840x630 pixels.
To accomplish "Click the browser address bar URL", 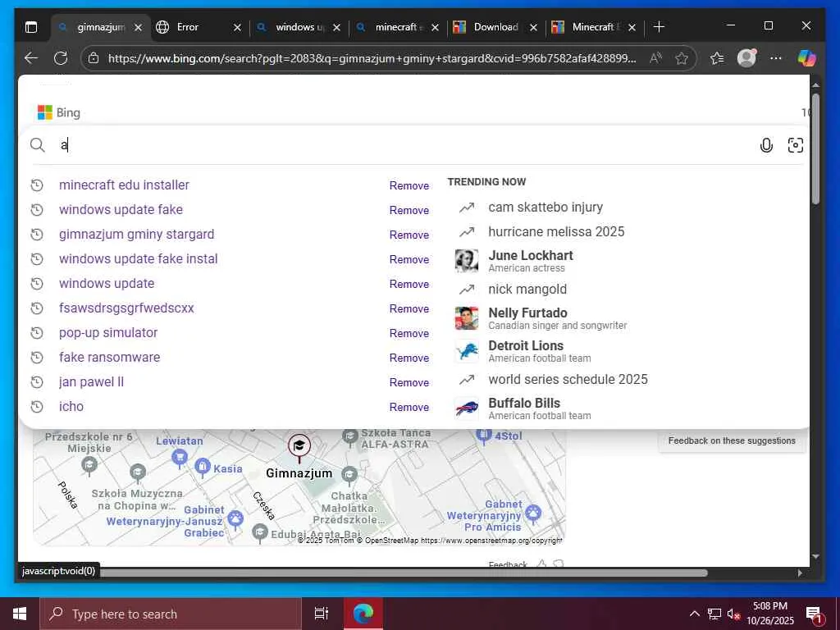I will pos(372,58).
